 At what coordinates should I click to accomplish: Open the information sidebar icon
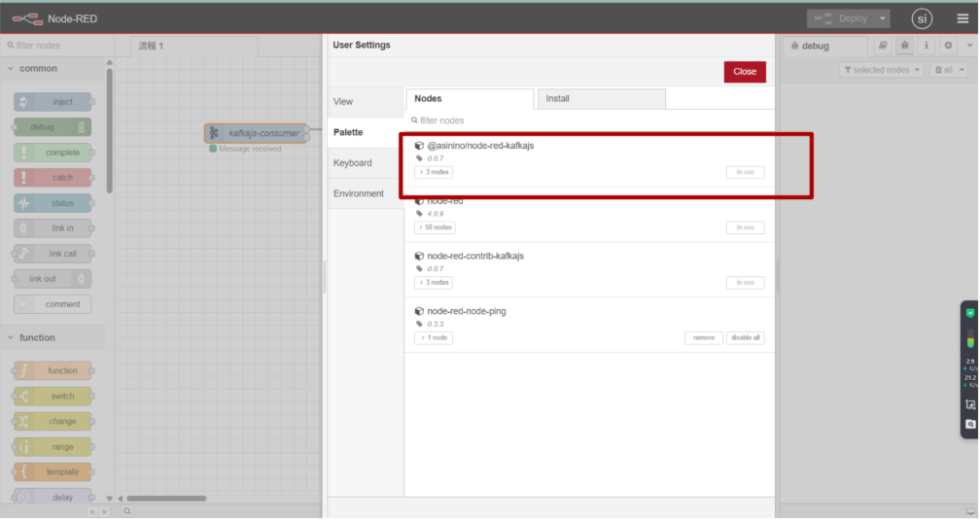(927, 46)
